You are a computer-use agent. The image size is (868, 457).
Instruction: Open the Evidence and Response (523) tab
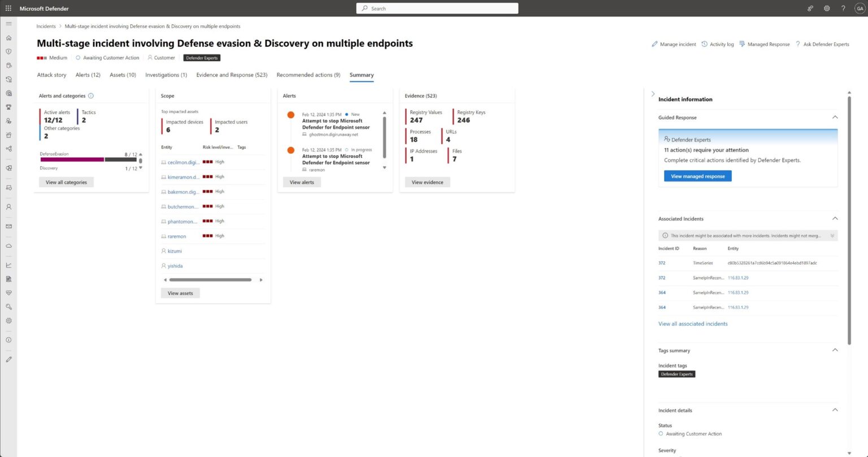click(x=232, y=75)
